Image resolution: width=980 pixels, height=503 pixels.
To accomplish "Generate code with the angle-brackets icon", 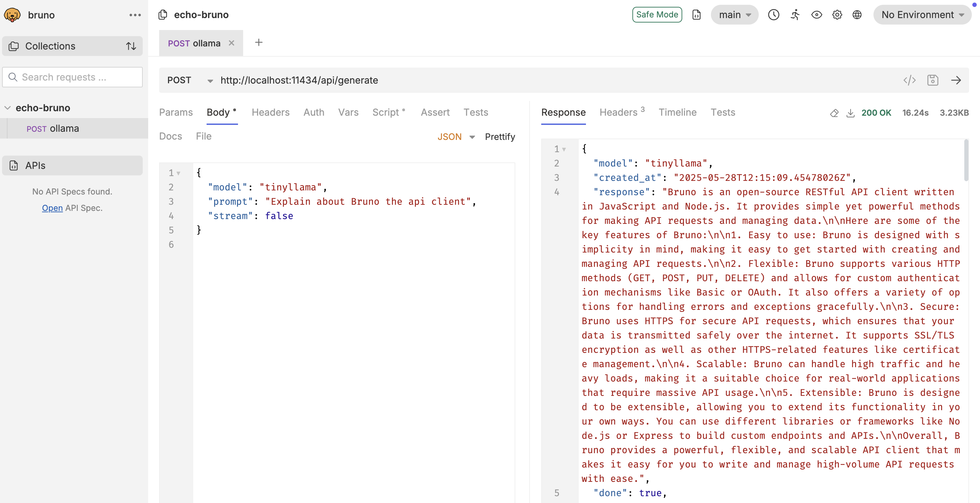I will 910,80.
